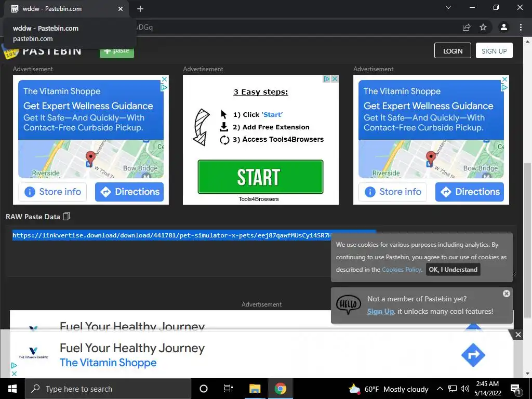Open the weather widget showing 60°F

coord(389,389)
